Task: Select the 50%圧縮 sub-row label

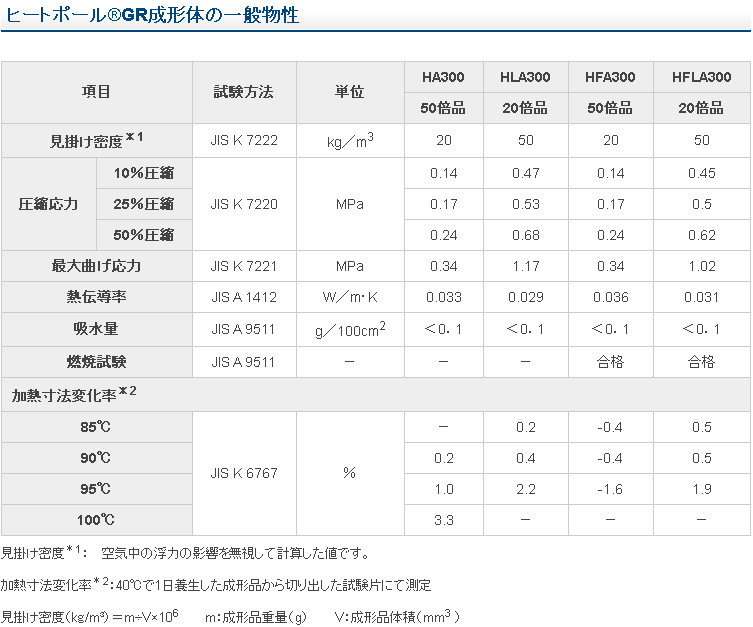Action: pyautogui.click(x=144, y=235)
